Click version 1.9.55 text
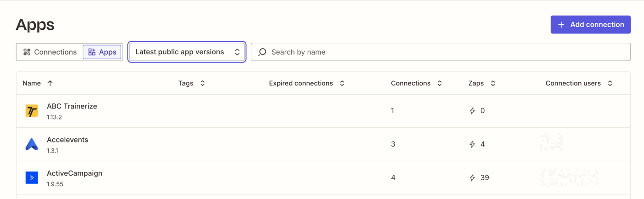The width and height of the screenshot is (644, 199). pyautogui.click(x=55, y=184)
